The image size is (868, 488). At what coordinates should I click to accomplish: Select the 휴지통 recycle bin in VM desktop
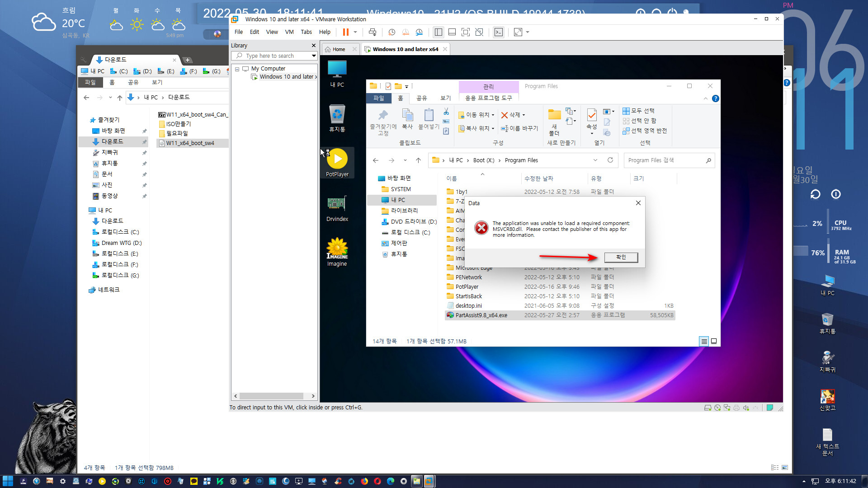(x=337, y=118)
